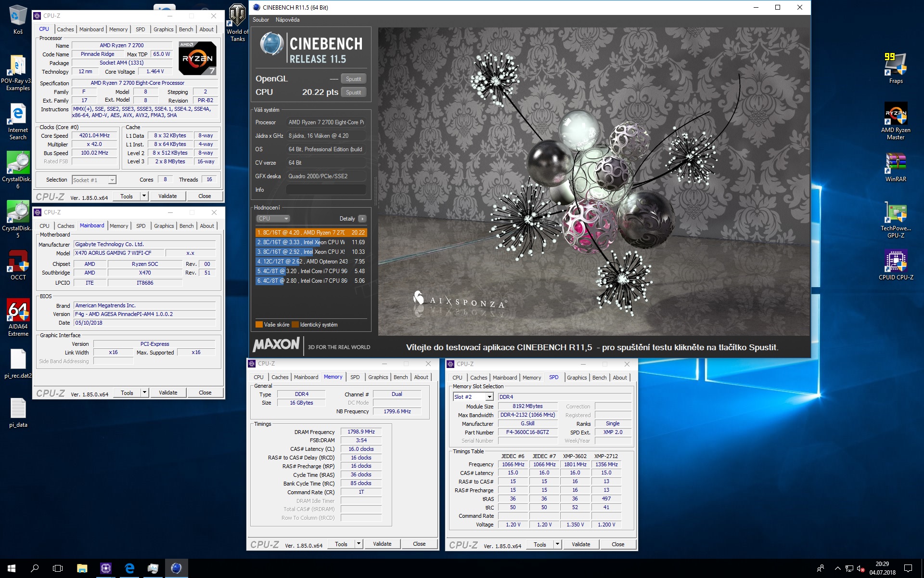Run the OpenGL test with Spustit
Screen dimensions: 924x578
pos(353,79)
